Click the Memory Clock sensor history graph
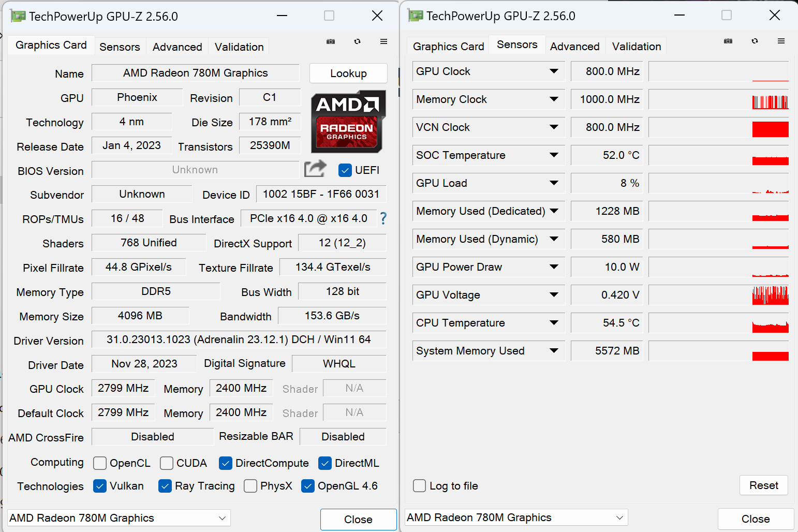This screenshot has width=798, height=532. (718, 99)
